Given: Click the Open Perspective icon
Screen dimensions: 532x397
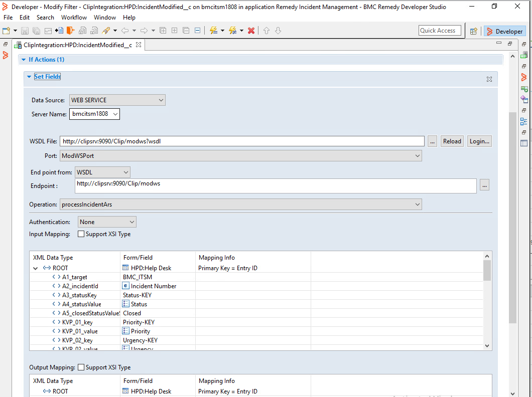Looking at the screenshot, I should point(474,32).
